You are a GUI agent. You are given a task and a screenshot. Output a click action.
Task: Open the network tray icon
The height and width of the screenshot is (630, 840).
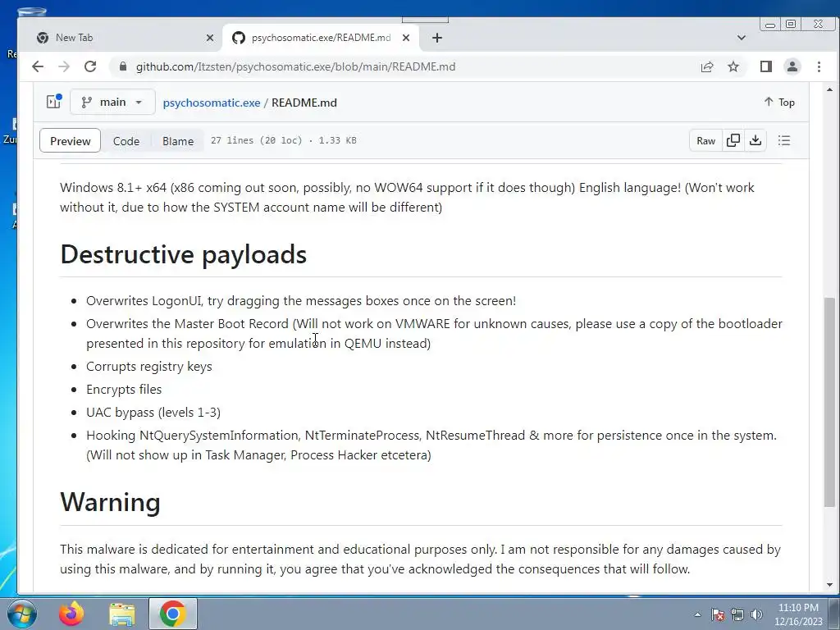tap(737, 615)
